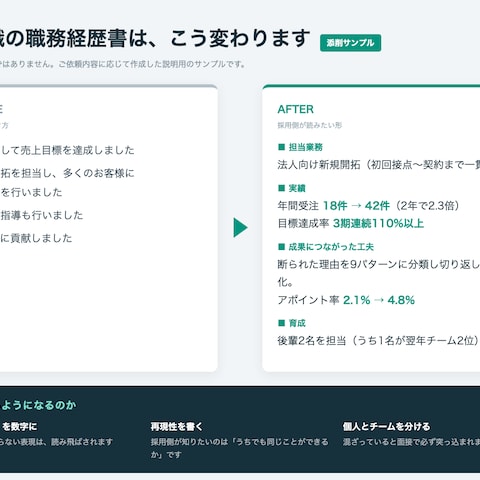Click the 再現性を書く heading
The image size is (480, 480).
[177, 426]
